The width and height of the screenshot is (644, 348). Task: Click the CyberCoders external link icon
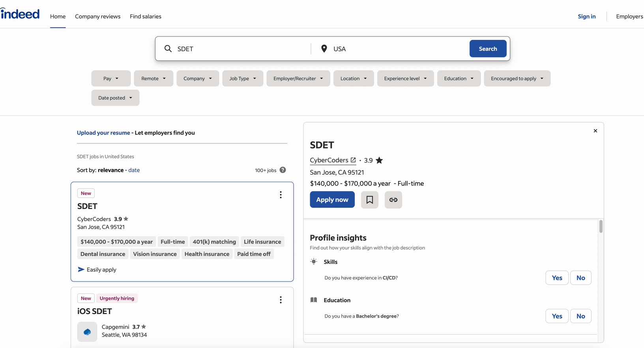coord(353,160)
